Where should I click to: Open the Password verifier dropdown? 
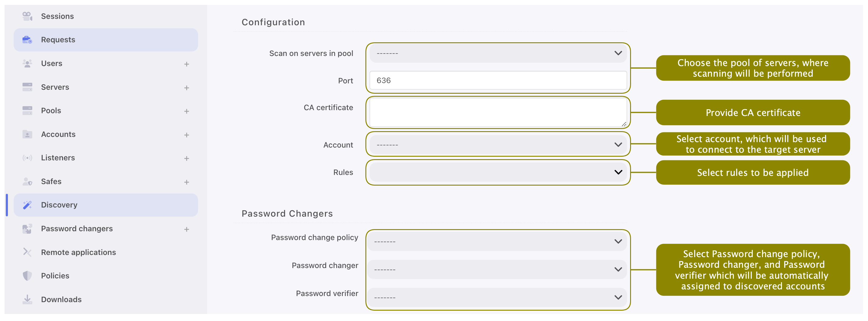click(497, 298)
